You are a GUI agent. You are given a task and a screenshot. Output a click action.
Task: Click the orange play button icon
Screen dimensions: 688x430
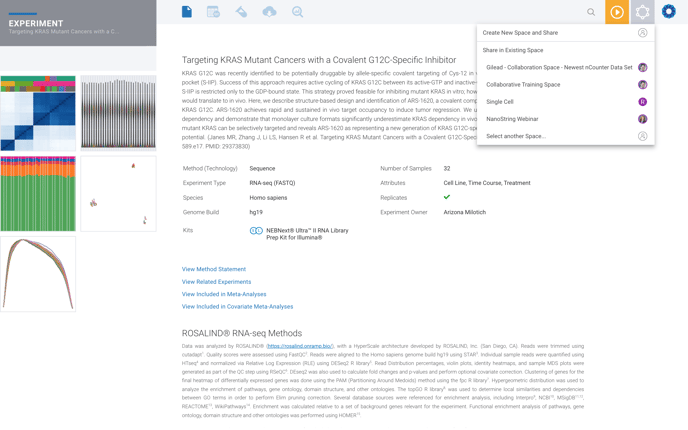[x=617, y=12]
